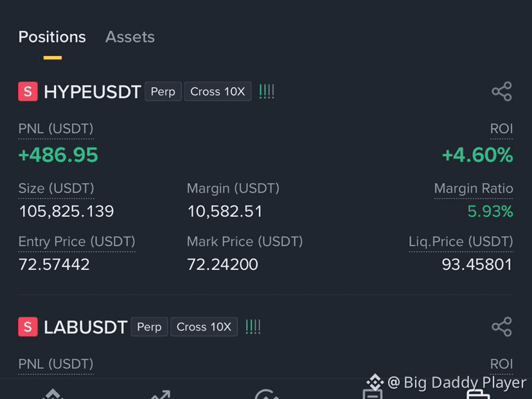Screen dimensions: 532x399
Task: Share the HYPEUSDT position
Action: pyautogui.click(x=501, y=91)
